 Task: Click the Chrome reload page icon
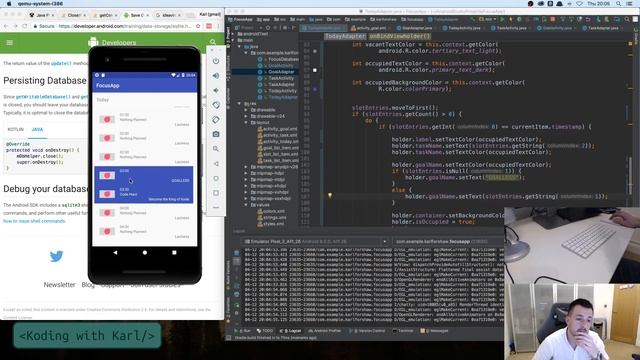coord(24,26)
